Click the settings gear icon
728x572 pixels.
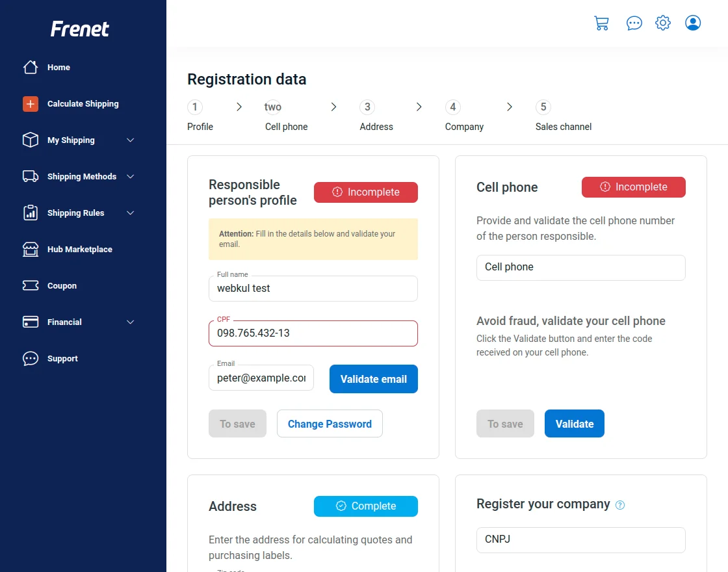(x=662, y=22)
